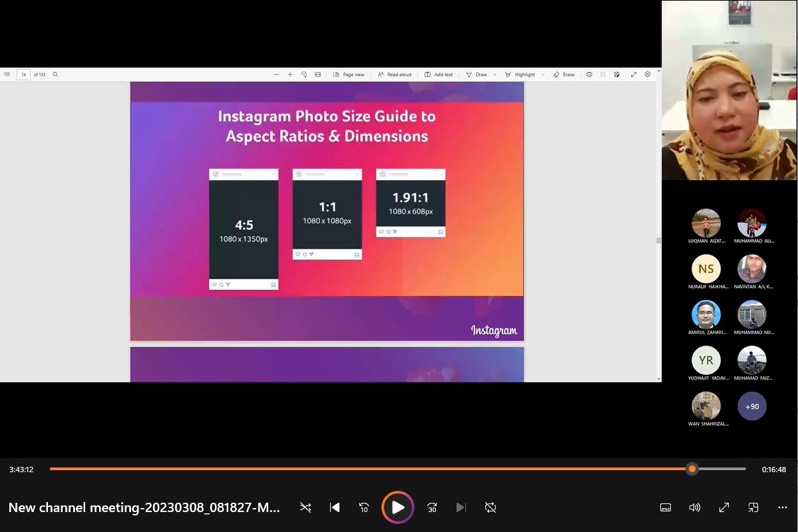The width and height of the screenshot is (798, 532).
Task: Click the remaining time 0:16:48
Action: click(x=773, y=469)
